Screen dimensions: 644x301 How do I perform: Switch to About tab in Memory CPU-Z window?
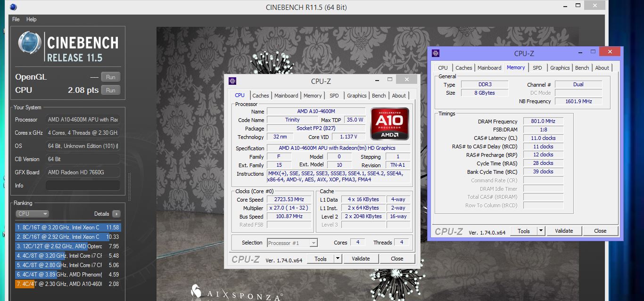tap(602, 68)
